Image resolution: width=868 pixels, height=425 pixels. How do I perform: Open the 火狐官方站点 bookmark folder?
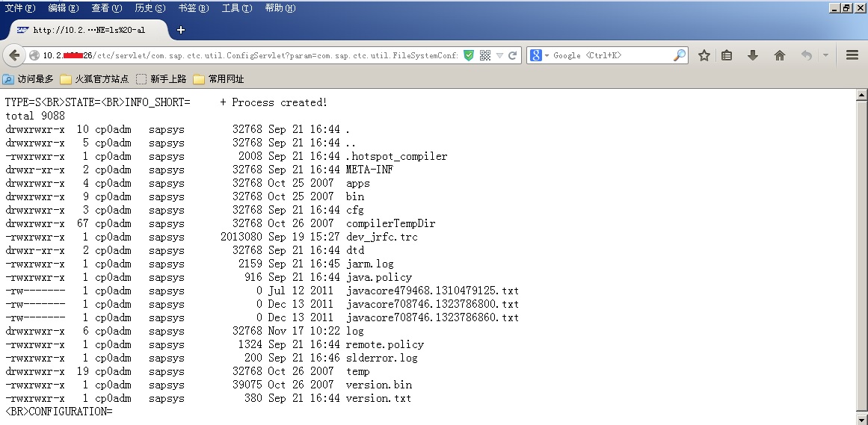click(x=94, y=79)
